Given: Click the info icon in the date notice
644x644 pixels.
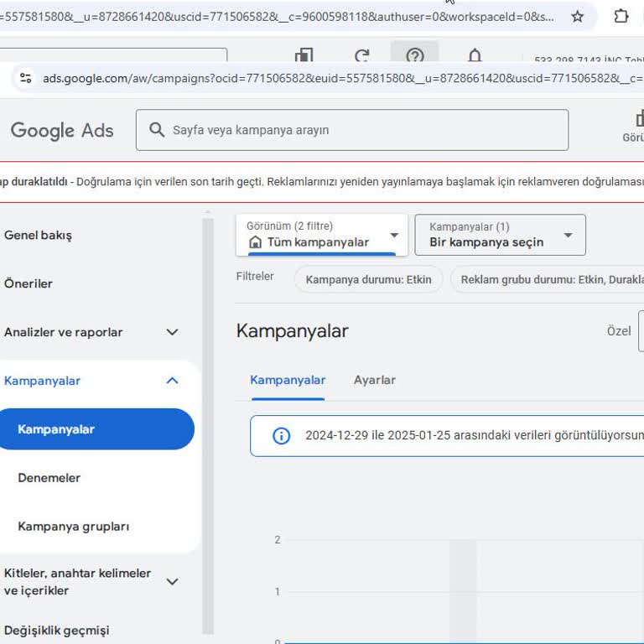Looking at the screenshot, I should (x=282, y=436).
